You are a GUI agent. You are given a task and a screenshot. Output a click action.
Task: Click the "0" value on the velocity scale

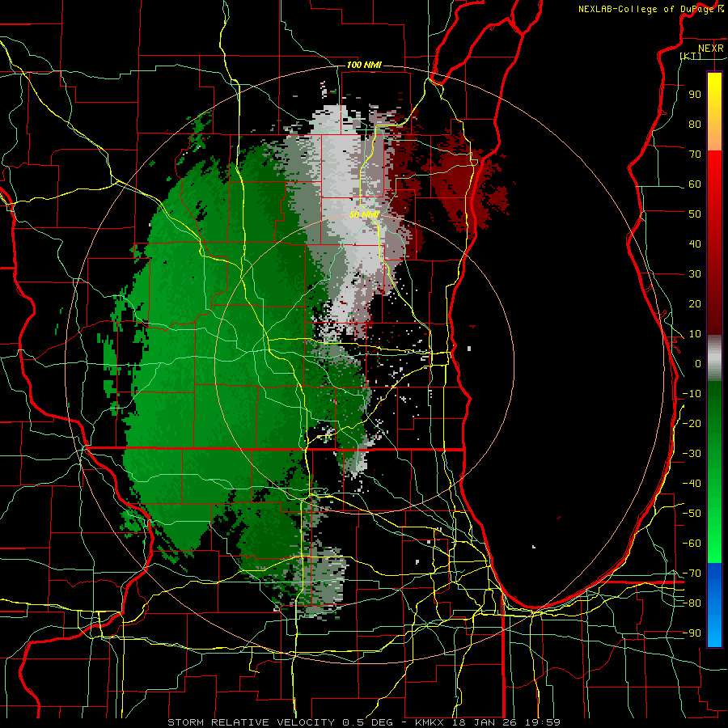[698, 364]
